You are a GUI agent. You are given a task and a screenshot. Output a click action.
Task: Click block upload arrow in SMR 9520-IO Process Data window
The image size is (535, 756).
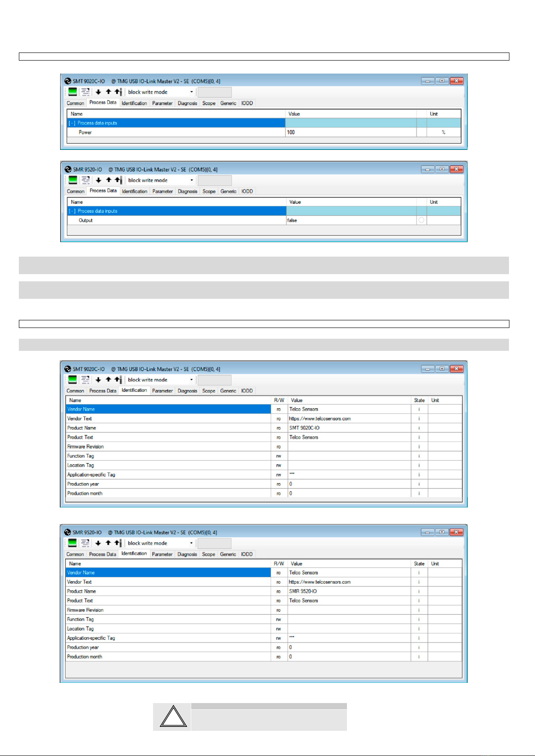(118, 180)
